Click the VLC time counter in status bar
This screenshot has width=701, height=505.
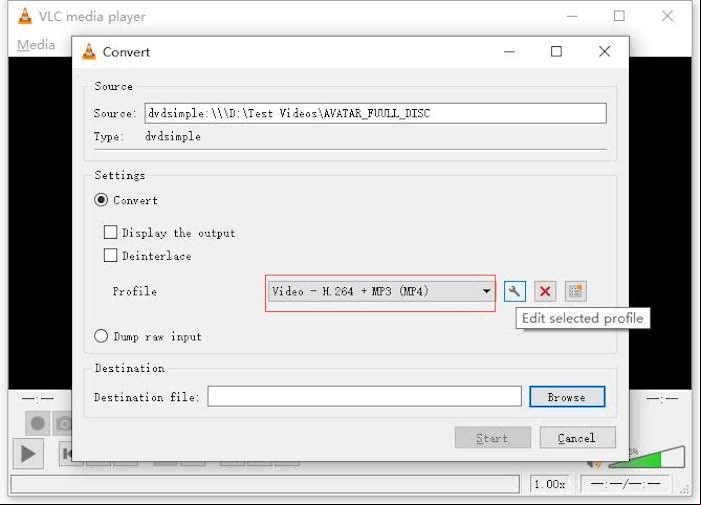pos(625,484)
